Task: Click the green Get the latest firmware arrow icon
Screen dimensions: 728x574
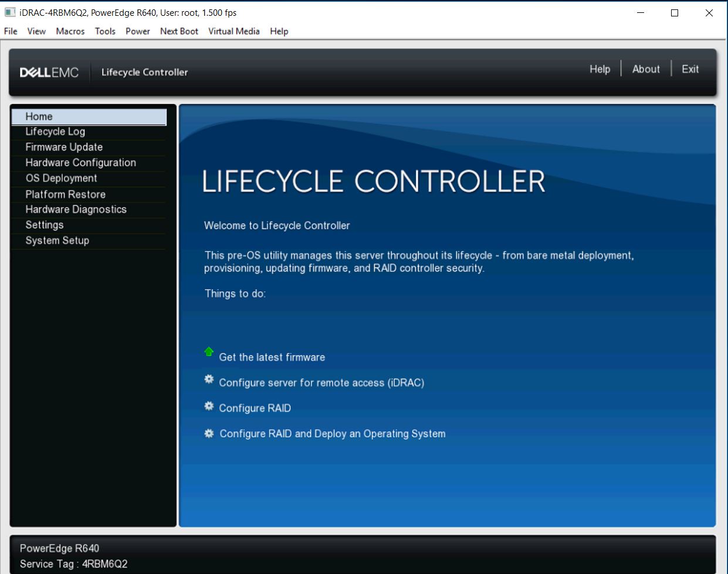Action: (x=209, y=352)
